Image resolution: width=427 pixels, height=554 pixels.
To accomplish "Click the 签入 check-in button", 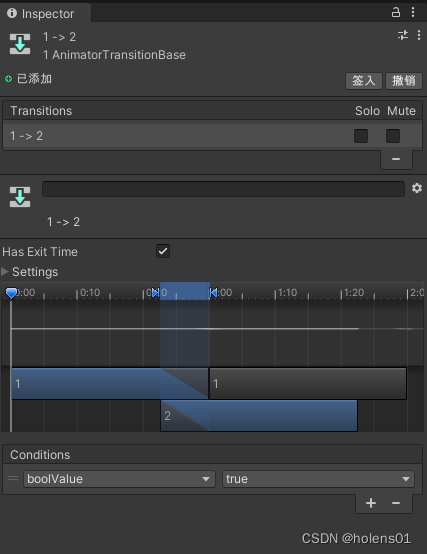I will click(x=364, y=81).
